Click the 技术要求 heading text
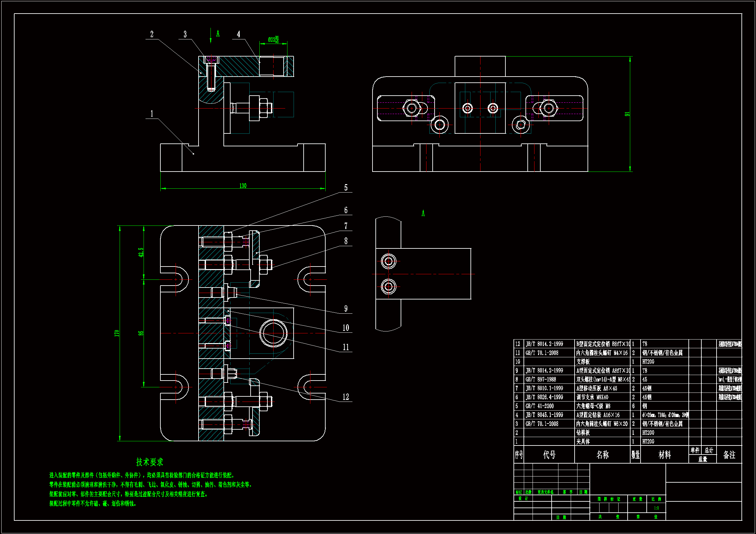 (x=150, y=462)
